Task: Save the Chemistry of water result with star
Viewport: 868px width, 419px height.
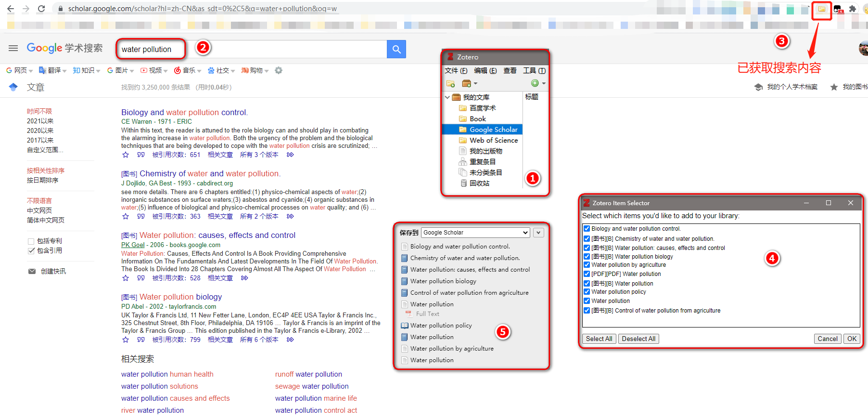Action: [126, 216]
